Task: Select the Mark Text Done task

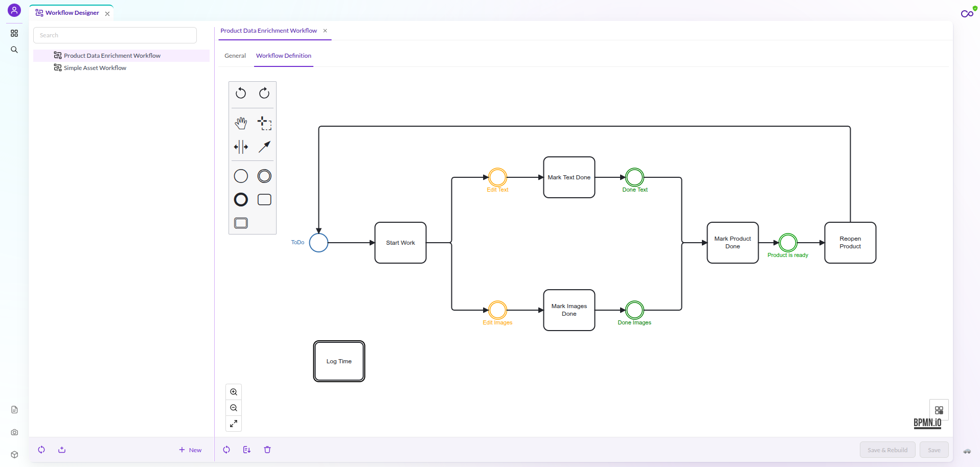Action: (569, 177)
